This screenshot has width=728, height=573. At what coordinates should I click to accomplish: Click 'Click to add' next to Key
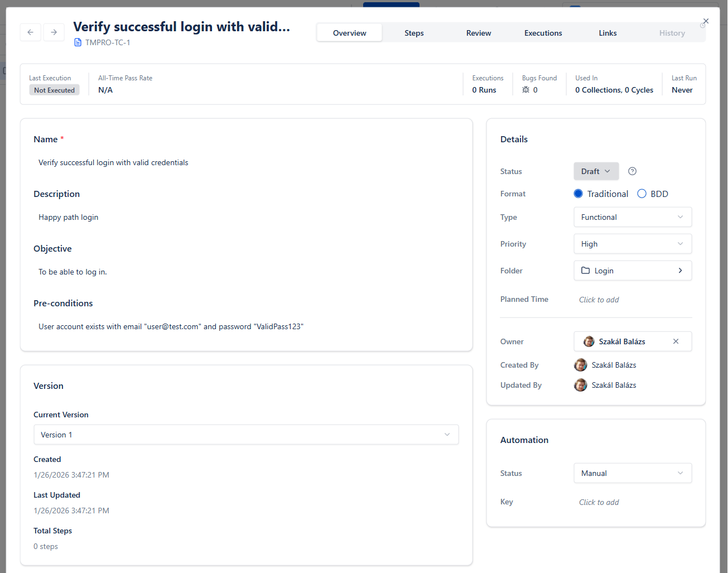tap(599, 502)
